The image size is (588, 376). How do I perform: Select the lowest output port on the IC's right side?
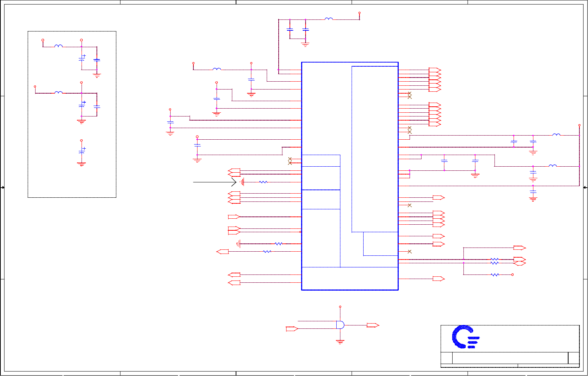pyautogui.click(x=438, y=279)
